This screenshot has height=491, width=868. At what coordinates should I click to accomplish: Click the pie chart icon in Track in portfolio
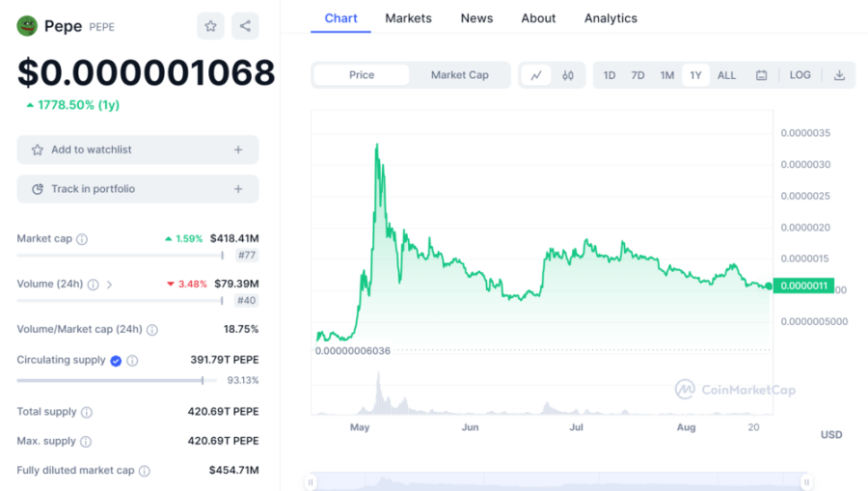pyautogui.click(x=37, y=189)
